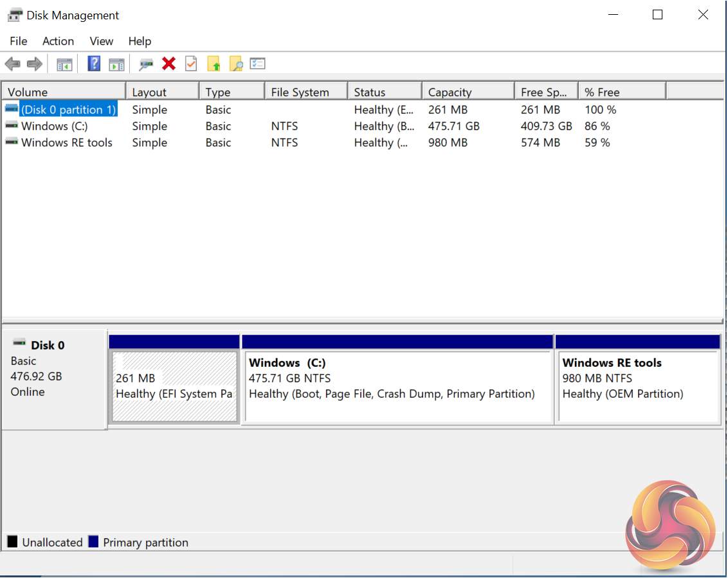Viewport: 728px width, 578px height.
Task: Click the red X Delete icon
Action: click(168, 63)
